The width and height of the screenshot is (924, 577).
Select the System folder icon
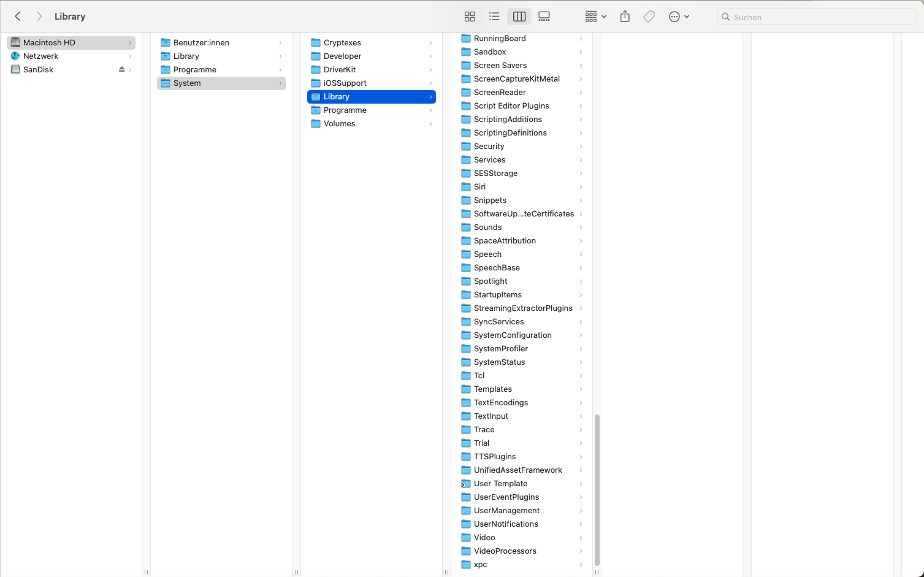166,83
